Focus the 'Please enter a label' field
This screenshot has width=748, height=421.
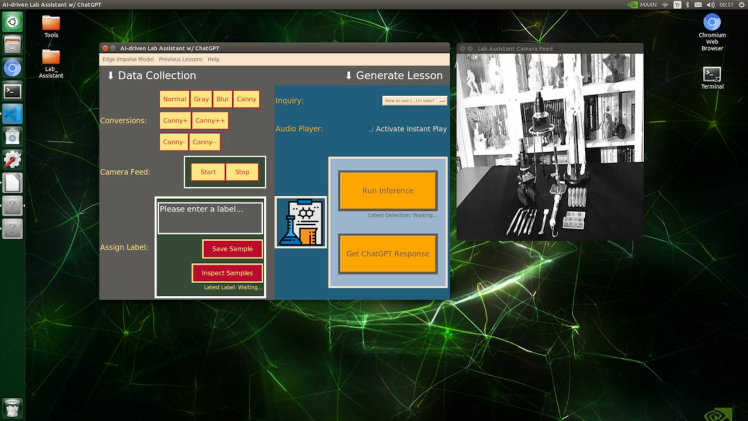click(210, 218)
